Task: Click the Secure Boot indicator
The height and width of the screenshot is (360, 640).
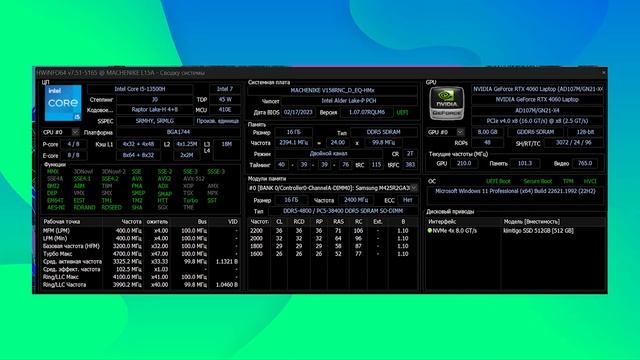Action: 538,181
